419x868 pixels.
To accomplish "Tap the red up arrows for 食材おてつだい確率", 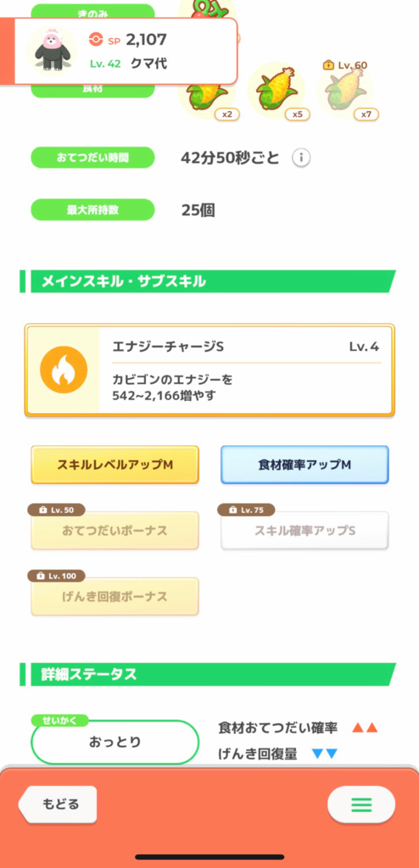I will [x=365, y=728].
